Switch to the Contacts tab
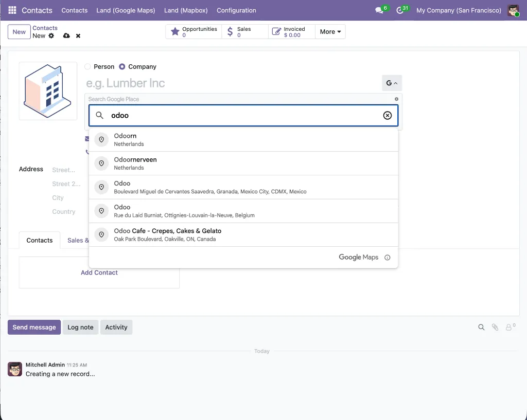The width and height of the screenshot is (527, 420). point(39,241)
